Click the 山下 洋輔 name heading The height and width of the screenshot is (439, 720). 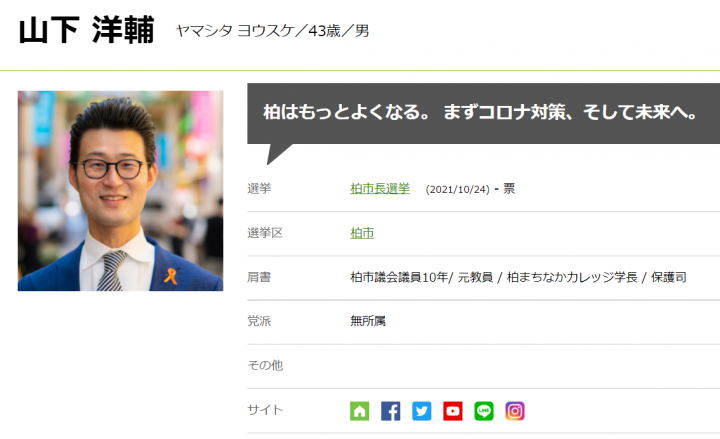pos(86,30)
